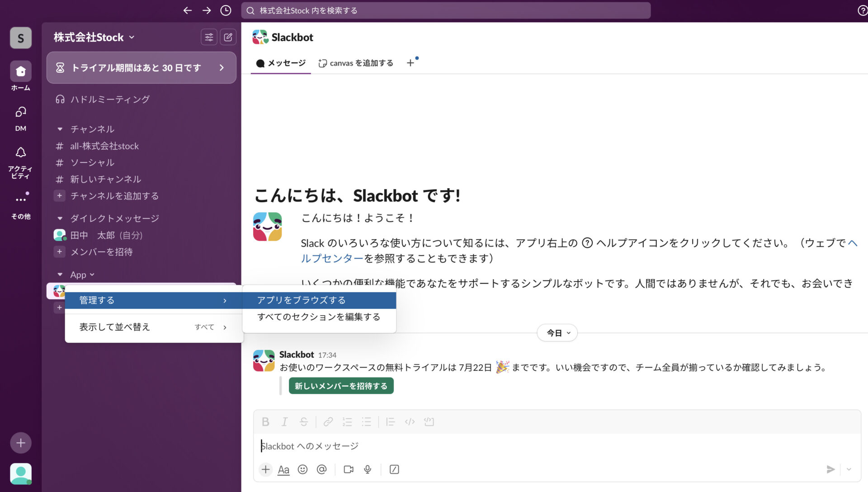
Task: Open the emoji picker in the composer
Action: pos(303,469)
